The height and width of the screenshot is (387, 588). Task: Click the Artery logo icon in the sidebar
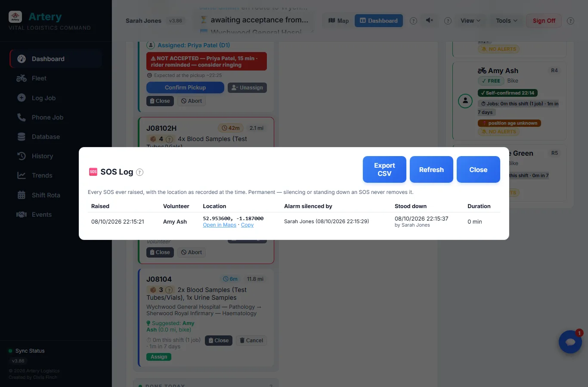pyautogui.click(x=15, y=17)
